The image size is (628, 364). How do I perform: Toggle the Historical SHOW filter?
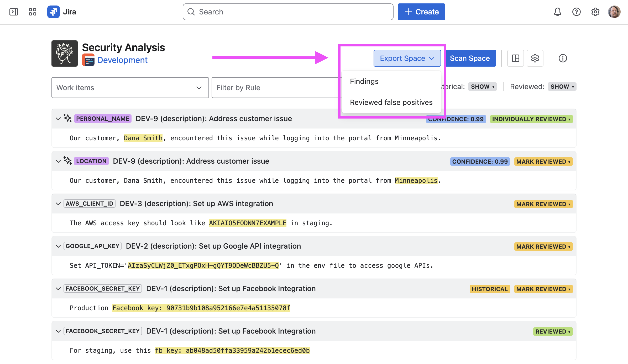pyautogui.click(x=482, y=87)
